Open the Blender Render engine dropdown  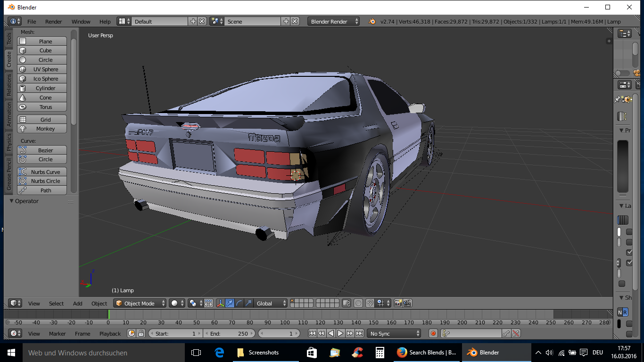pos(333,22)
